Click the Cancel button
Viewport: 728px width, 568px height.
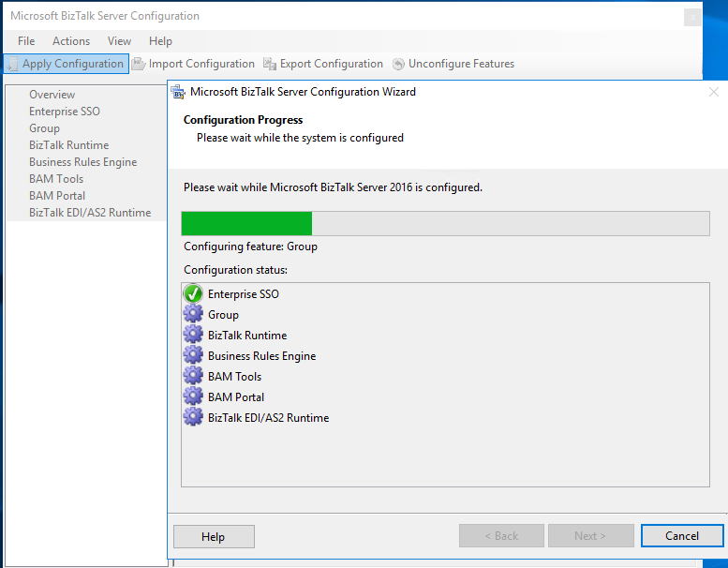coord(682,536)
